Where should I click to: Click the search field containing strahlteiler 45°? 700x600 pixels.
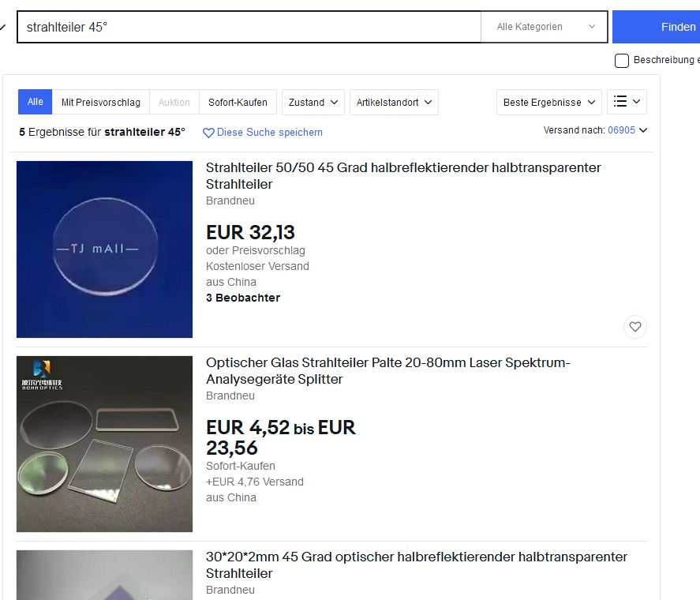[x=249, y=27]
